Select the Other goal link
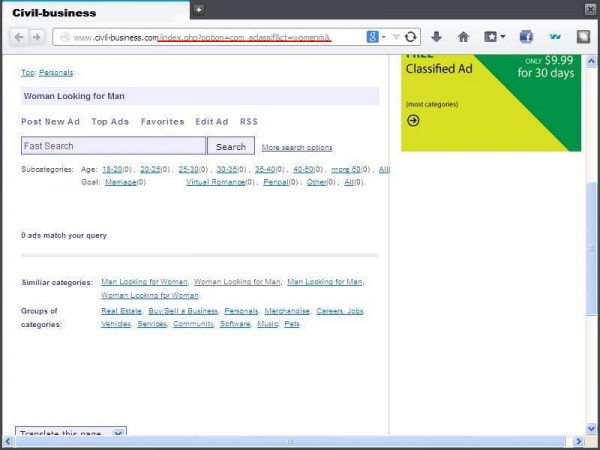Viewport: 600px width, 450px height. 317,182
